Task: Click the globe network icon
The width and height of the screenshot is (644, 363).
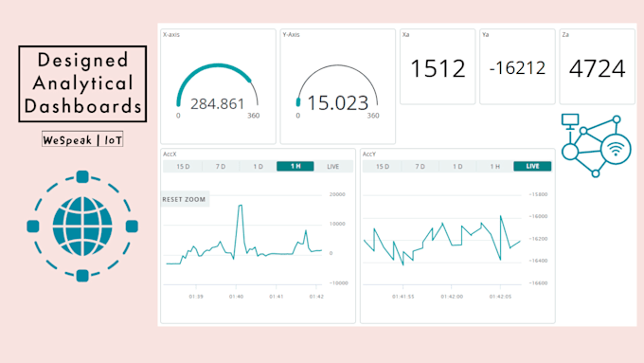Action: [x=82, y=227]
